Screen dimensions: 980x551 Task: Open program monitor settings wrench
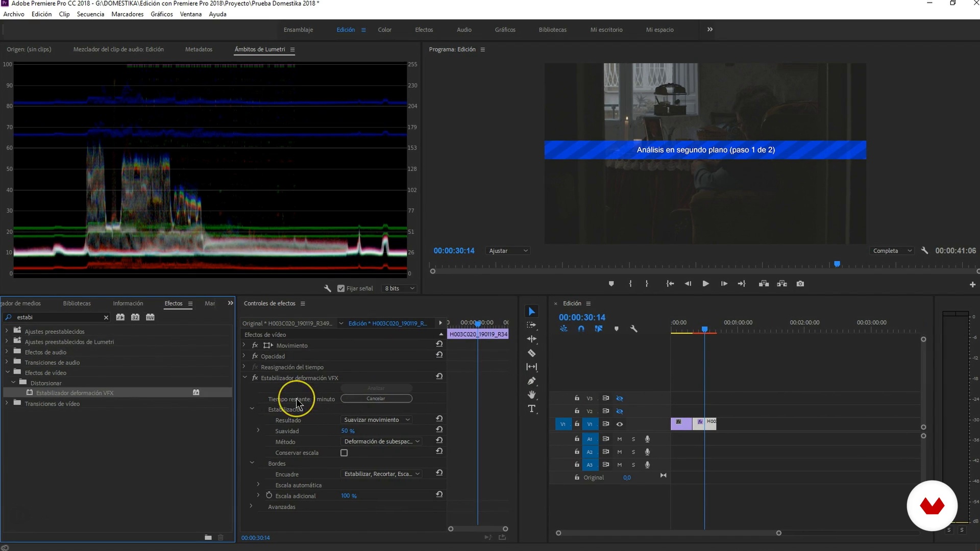pyautogui.click(x=924, y=251)
